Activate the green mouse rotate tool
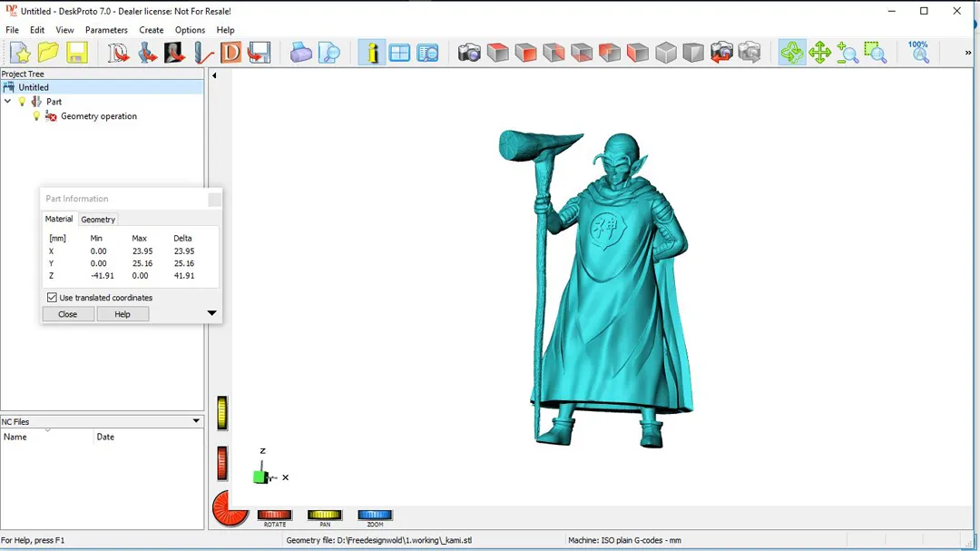The image size is (980, 551). (x=792, y=53)
